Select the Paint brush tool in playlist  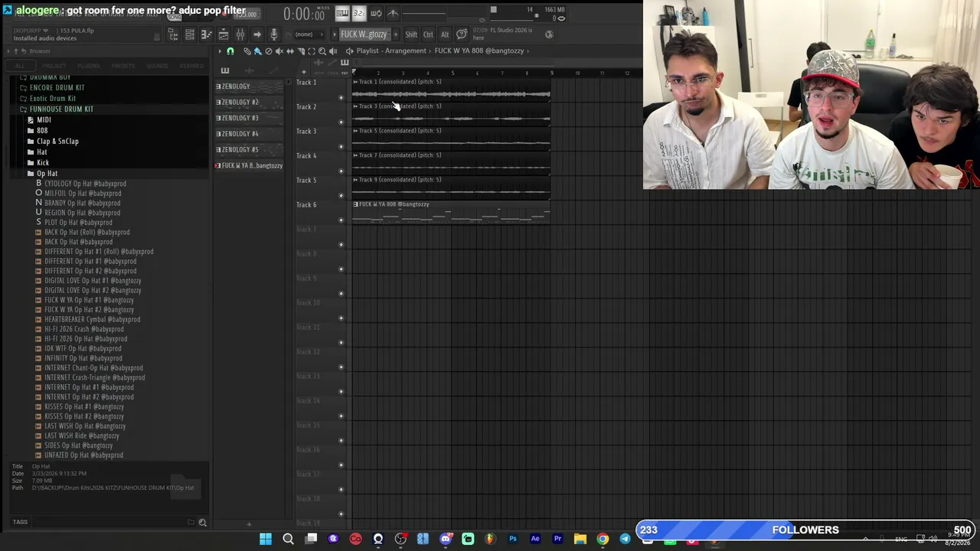pyautogui.click(x=257, y=51)
